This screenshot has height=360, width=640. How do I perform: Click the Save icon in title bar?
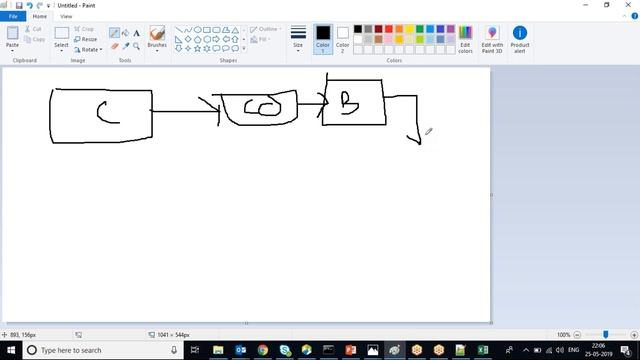coord(19,5)
